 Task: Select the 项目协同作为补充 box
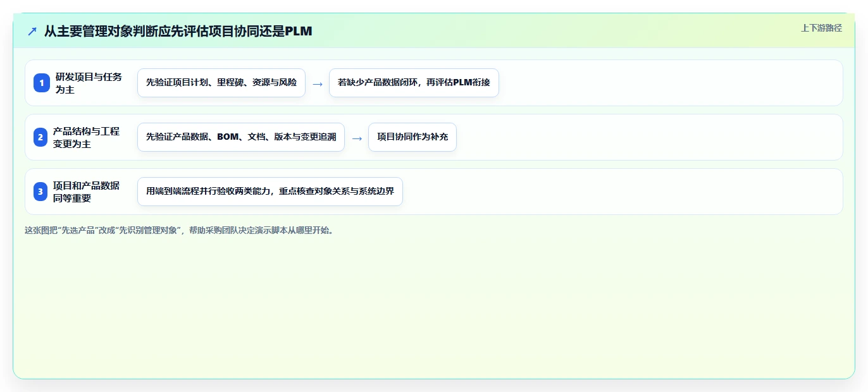click(x=412, y=137)
